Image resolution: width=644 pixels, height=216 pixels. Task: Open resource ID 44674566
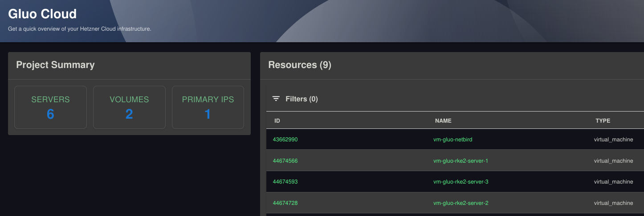point(285,161)
